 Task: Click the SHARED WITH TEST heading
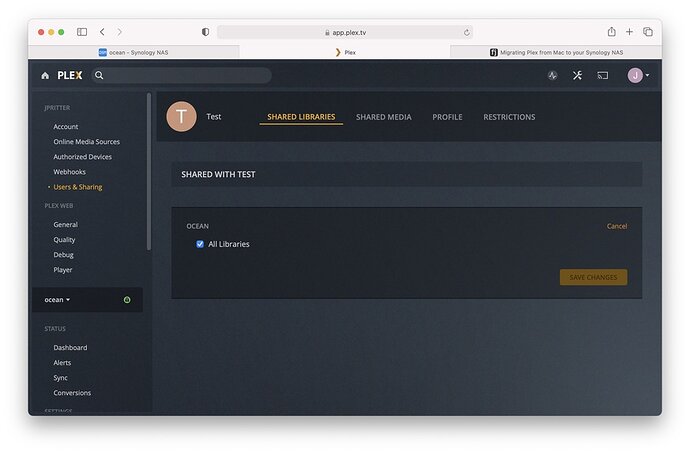pos(218,174)
